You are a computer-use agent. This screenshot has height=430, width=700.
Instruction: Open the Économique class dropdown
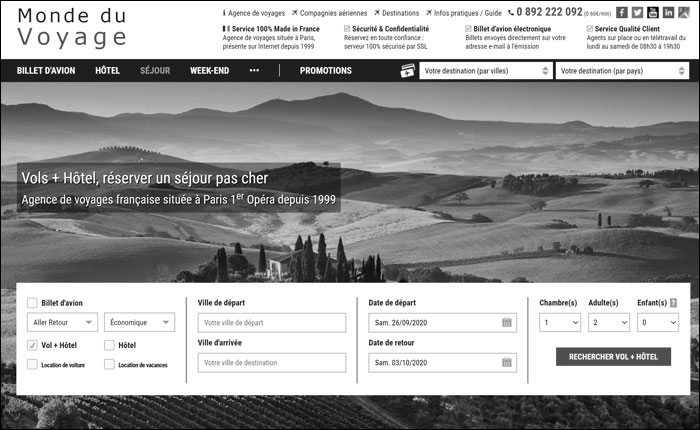pos(139,322)
